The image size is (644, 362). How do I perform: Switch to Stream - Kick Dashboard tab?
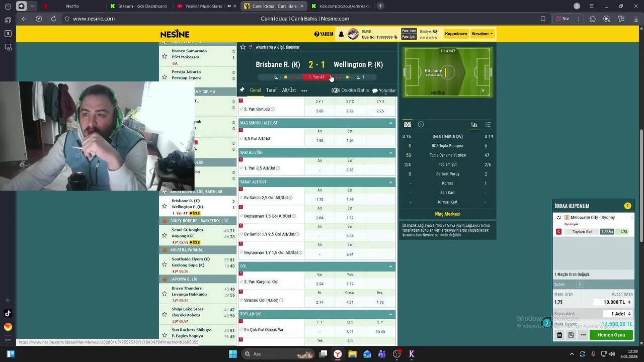click(138, 6)
